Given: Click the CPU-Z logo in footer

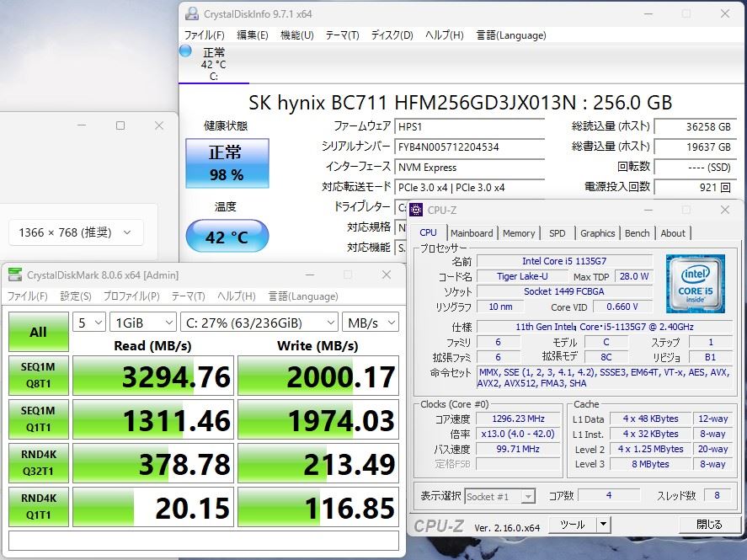Looking at the screenshot, I should click(440, 526).
